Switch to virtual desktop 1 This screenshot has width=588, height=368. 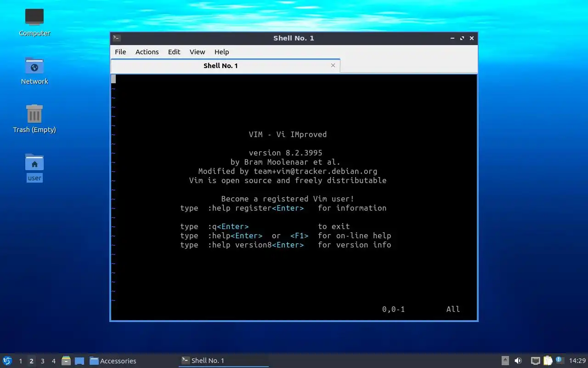coord(20,361)
